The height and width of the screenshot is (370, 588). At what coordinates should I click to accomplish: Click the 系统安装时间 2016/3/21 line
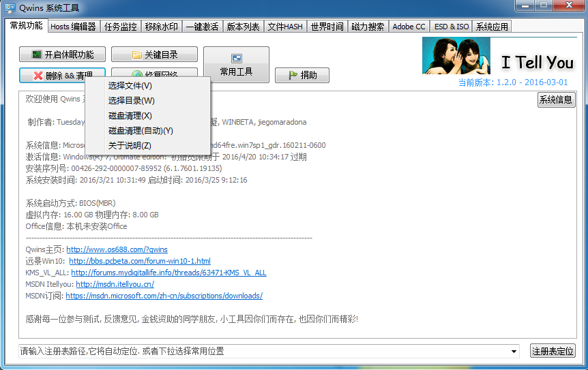(x=136, y=180)
